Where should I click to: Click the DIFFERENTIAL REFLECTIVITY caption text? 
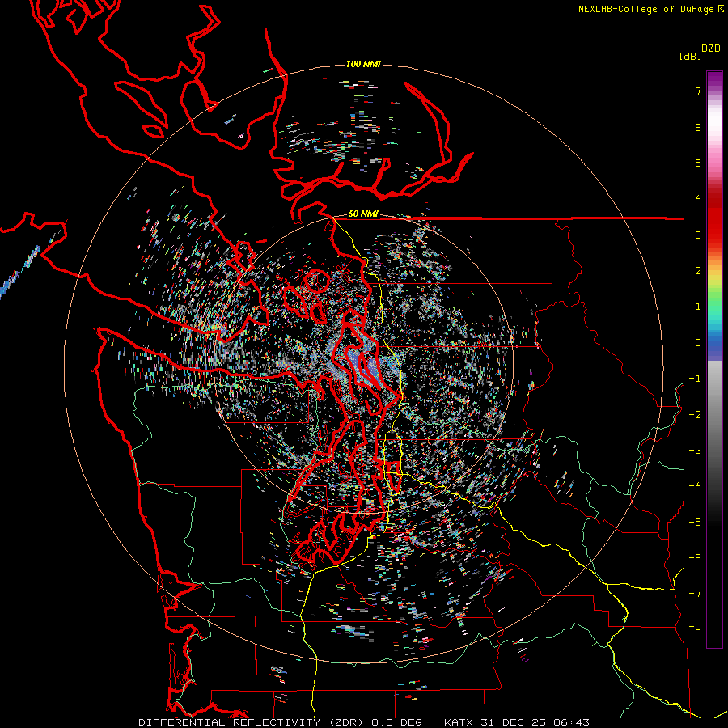pyautogui.click(x=230, y=722)
